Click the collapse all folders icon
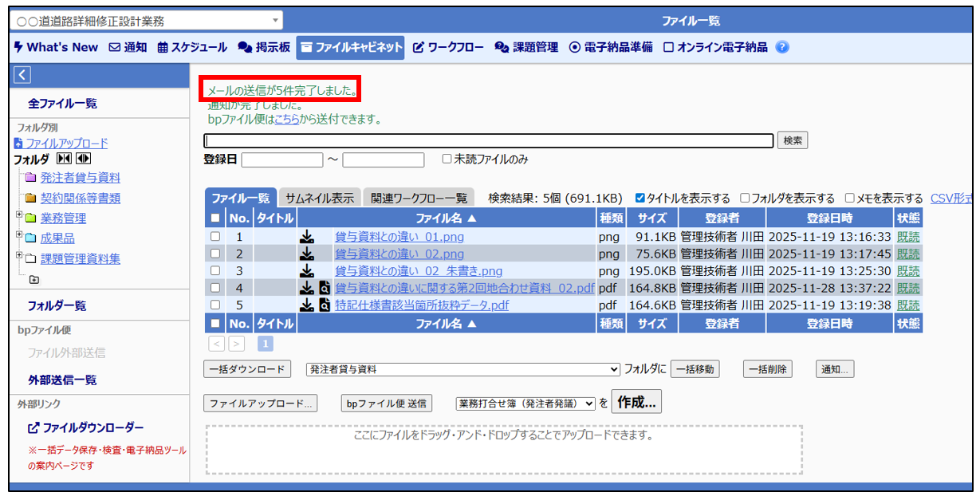 pyautogui.click(x=64, y=159)
